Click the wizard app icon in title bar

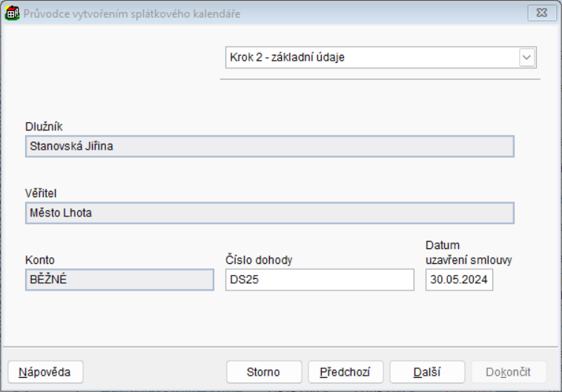tap(12, 13)
